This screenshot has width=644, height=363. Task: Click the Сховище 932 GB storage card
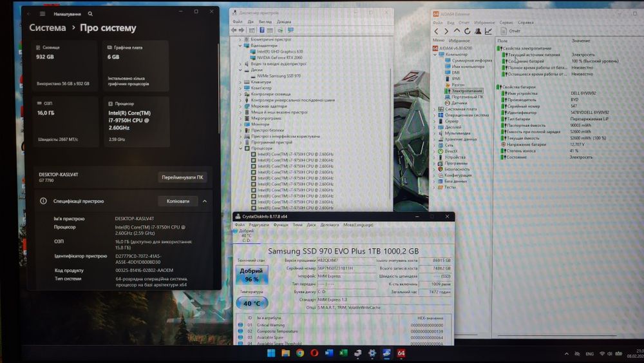[66, 66]
